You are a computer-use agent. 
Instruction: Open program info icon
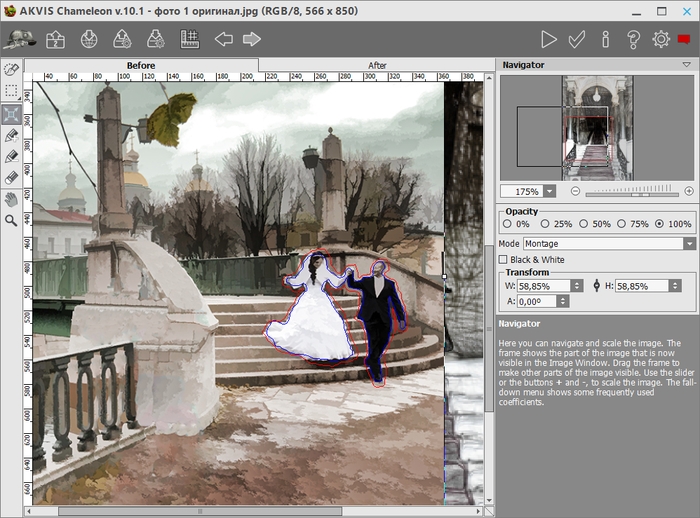[x=605, y=39]
